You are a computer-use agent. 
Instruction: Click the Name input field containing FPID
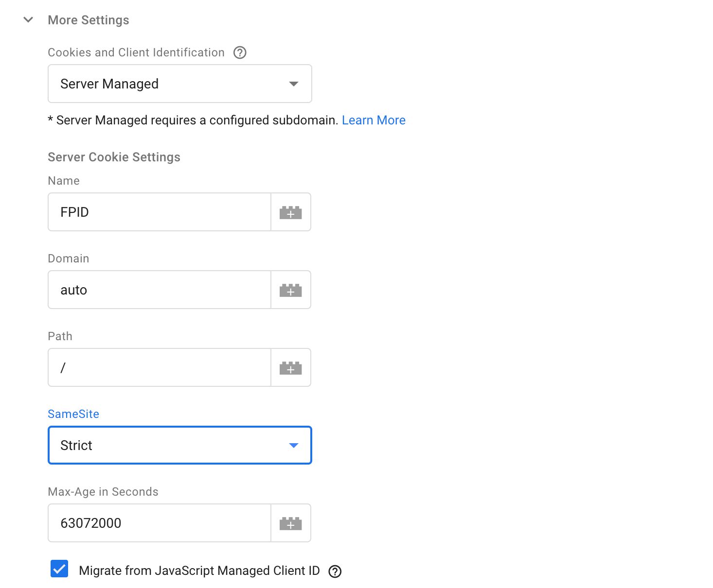pos(160,212)
